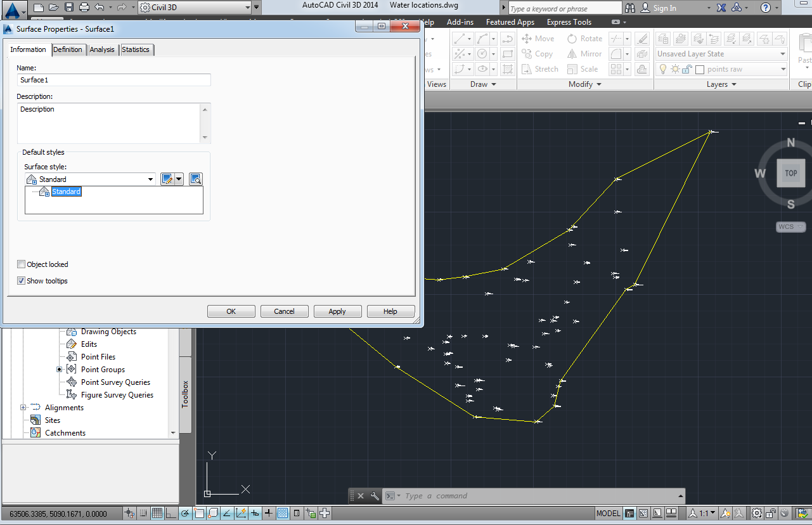
Task: Select Point Groups in the Toolspace tree
Action: [103, 370]
